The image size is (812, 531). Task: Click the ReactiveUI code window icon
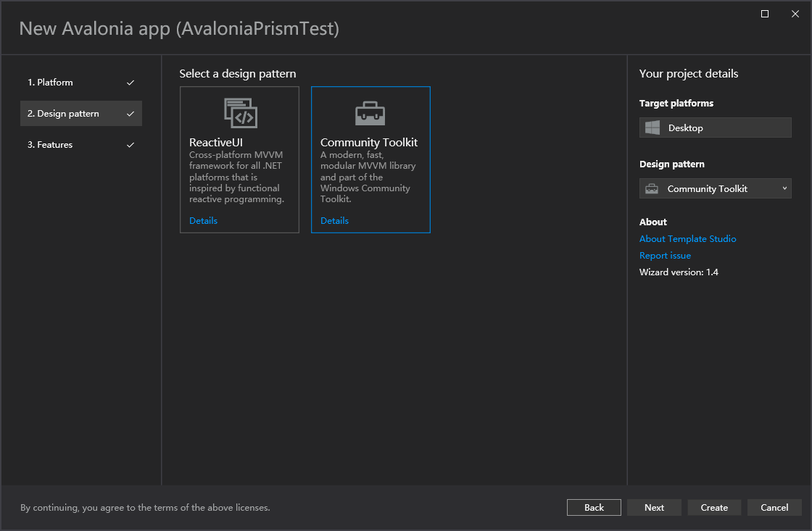(240, 113)
